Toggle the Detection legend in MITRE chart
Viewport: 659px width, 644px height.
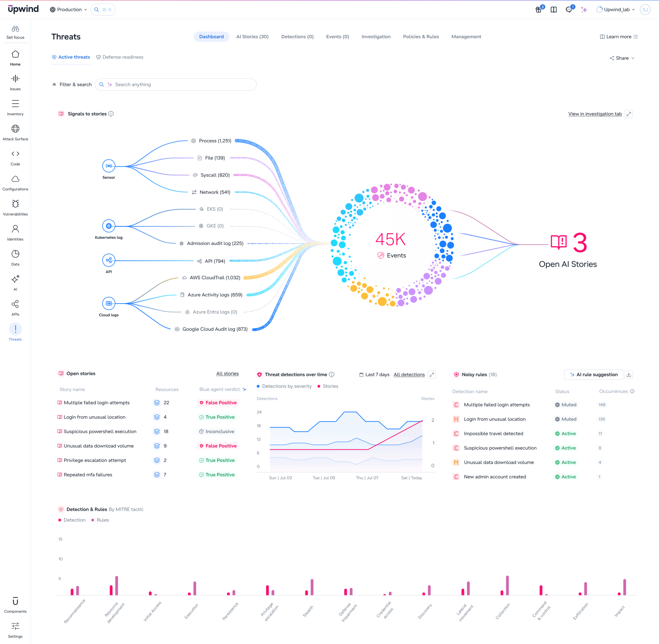(x=72, y=520)
